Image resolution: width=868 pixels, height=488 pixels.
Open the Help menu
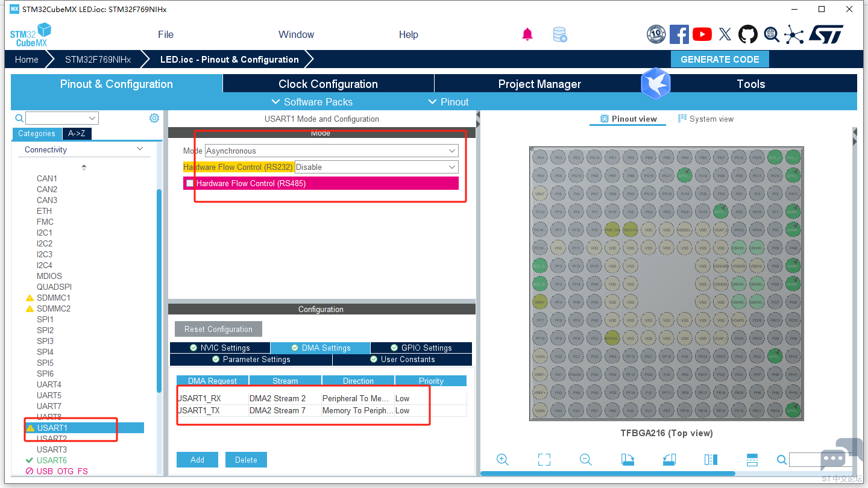coord(408,34)
